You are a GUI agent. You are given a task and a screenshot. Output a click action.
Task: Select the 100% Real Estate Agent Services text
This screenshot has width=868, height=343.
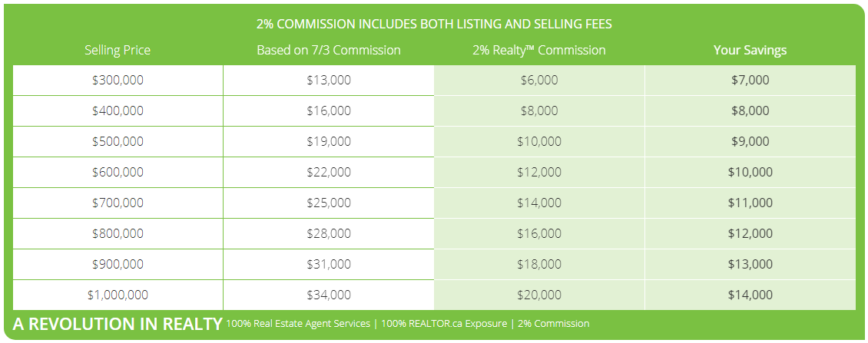[298, 324]
